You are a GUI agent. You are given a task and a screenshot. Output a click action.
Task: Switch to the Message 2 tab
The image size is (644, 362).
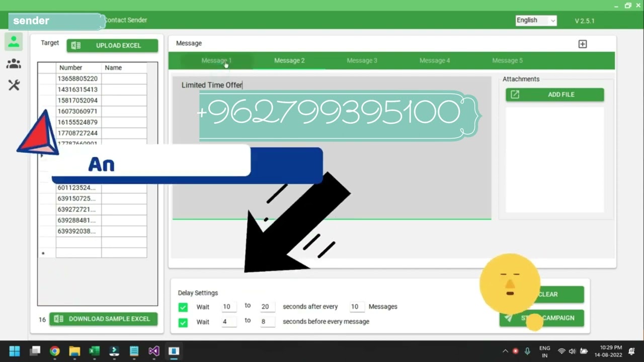(289, 60)
